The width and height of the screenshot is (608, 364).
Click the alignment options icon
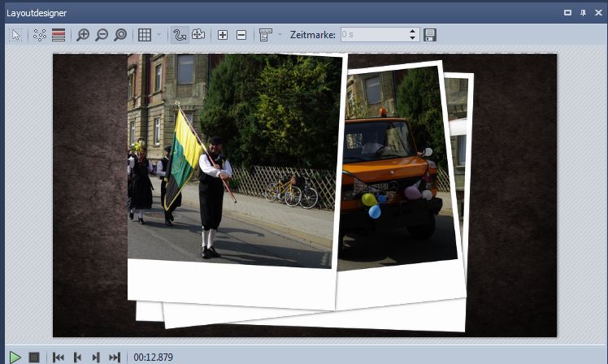[x=265, y=35]
